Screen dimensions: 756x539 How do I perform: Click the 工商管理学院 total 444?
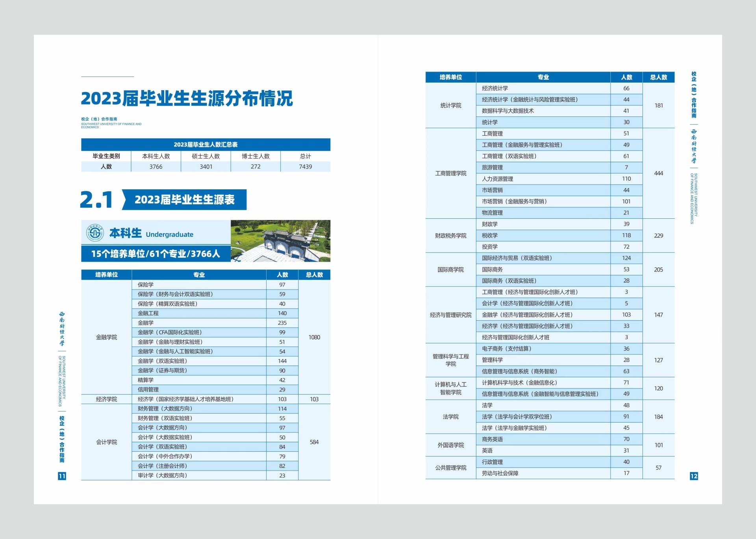pyautogui.click(x=659, y=173)
